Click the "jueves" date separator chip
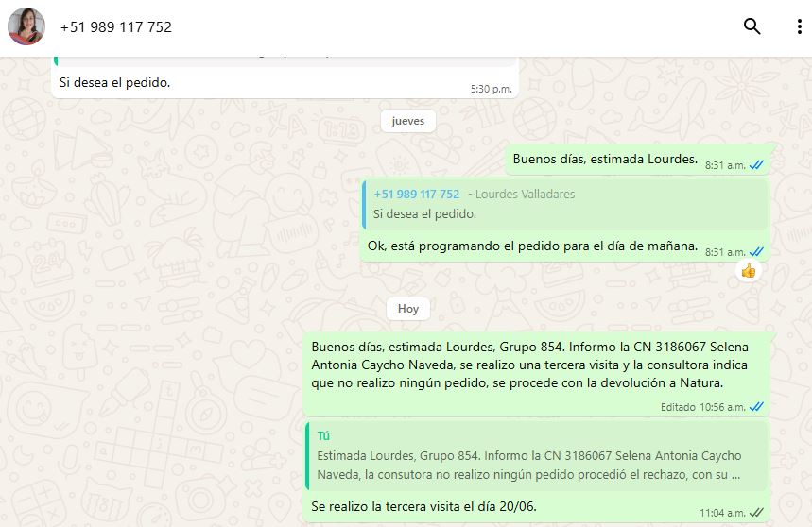Image resolution: width=812 pixels, height=527 pixels. tap(407, 121)
